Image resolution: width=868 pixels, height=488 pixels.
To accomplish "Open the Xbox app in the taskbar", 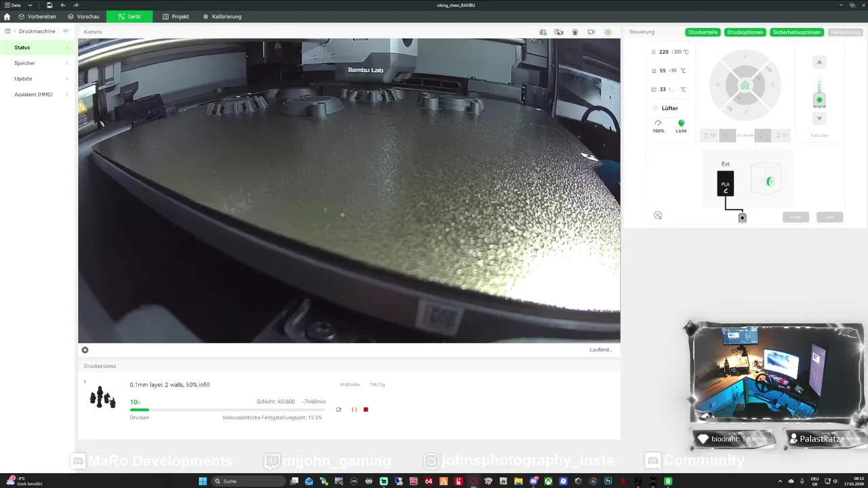I will [548, 481].
